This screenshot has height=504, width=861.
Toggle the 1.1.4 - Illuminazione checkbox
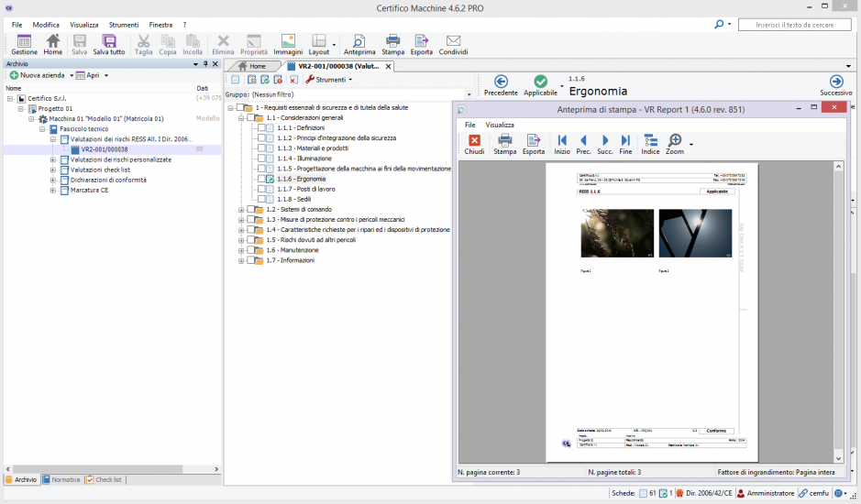coord(261,159)
